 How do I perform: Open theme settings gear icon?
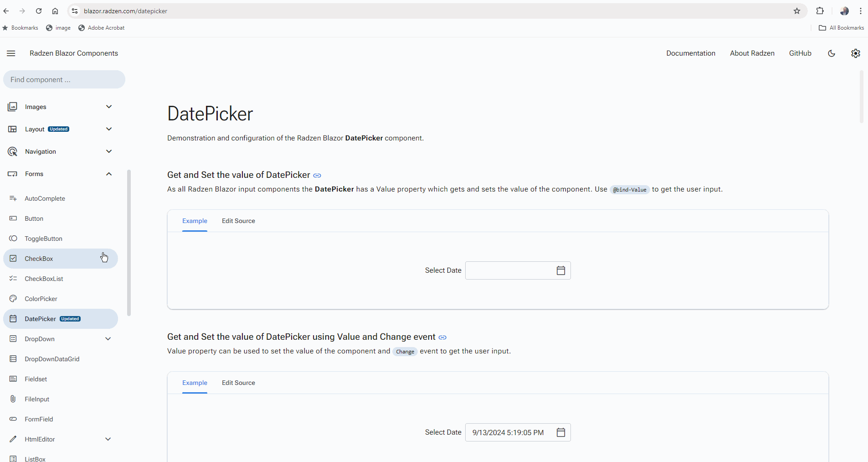coord(856,53)
